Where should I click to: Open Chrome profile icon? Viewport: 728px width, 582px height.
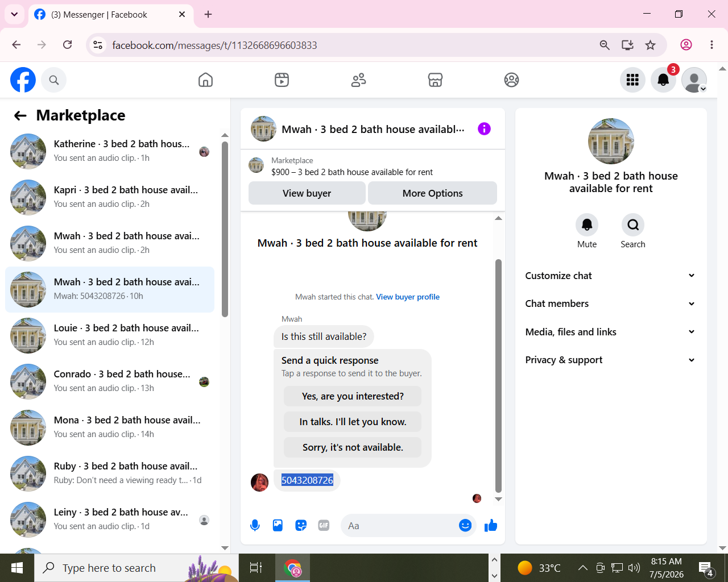(x=686, y=45)
